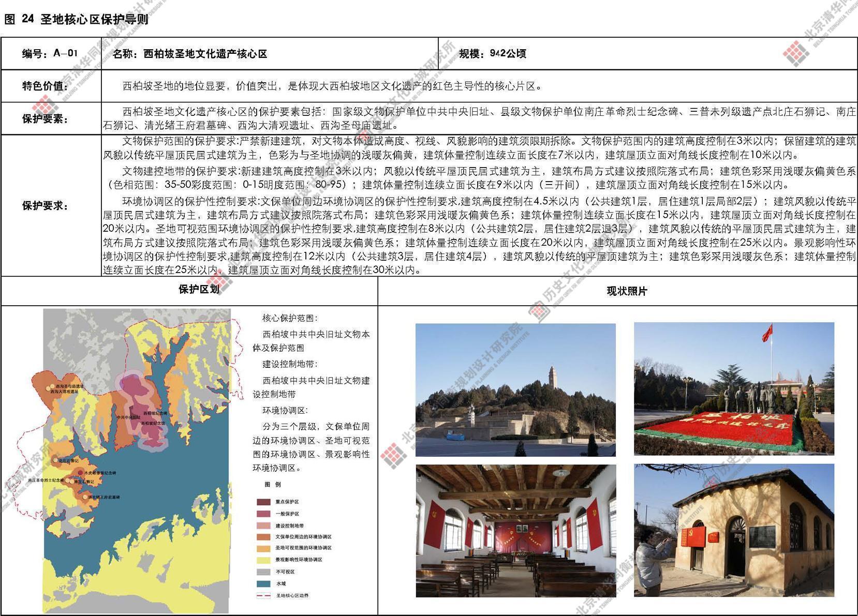This screenshot has width=858, height=616.
Task: Open the meeting hall interior photo
Action: 515,531
